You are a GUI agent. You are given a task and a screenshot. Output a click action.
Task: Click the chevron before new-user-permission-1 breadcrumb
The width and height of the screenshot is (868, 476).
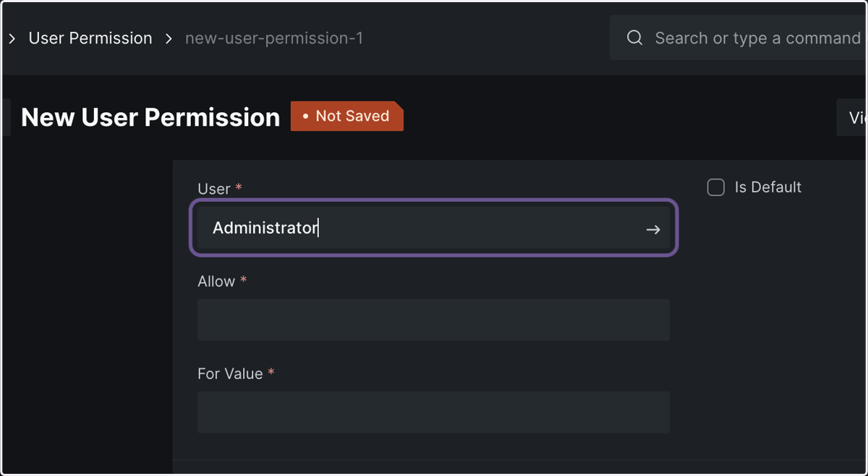[x=169, y=38]
